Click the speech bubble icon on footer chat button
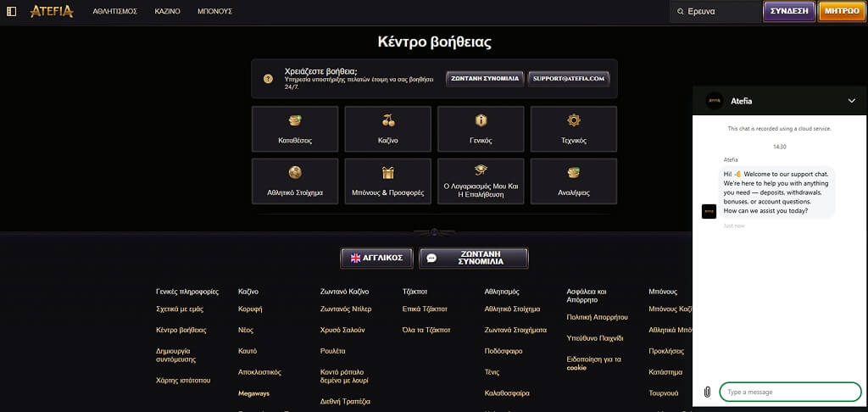 pyautogui.click(x=431, y=258)
